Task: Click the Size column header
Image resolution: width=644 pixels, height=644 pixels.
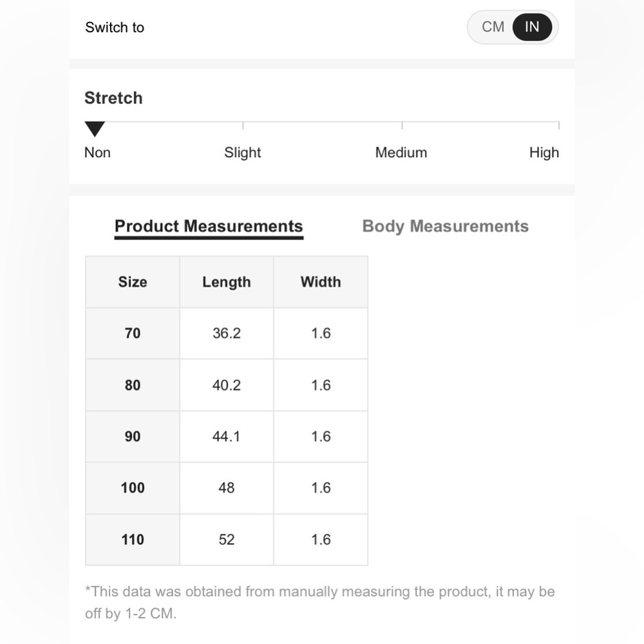Action: 132,282
